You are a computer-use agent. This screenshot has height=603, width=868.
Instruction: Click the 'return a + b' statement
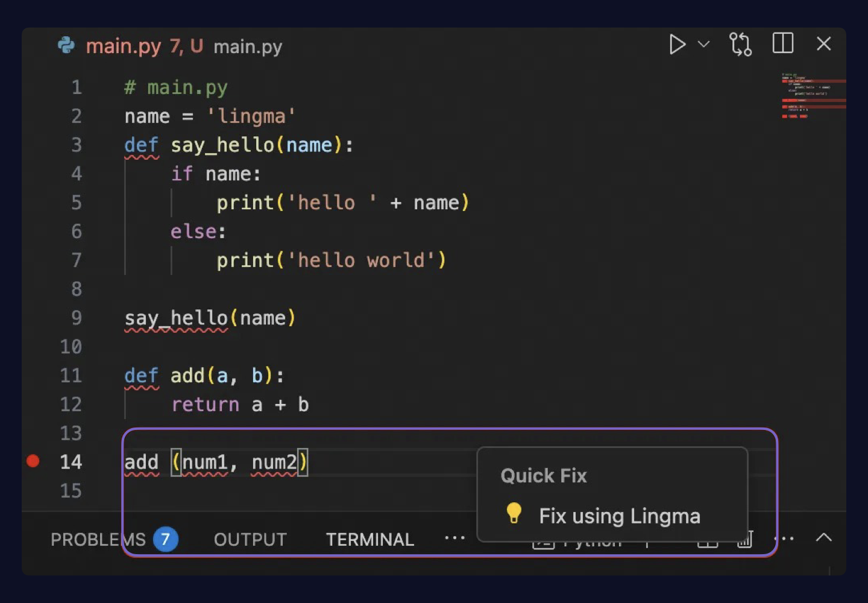(240, 405)
